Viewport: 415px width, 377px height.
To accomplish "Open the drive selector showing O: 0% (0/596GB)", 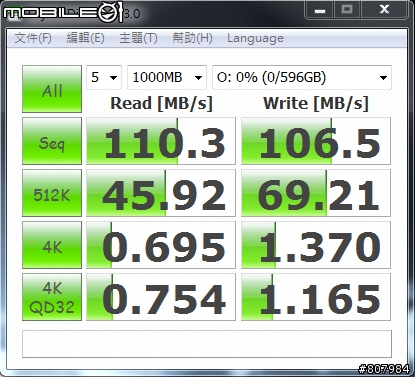I will (302, 77).
